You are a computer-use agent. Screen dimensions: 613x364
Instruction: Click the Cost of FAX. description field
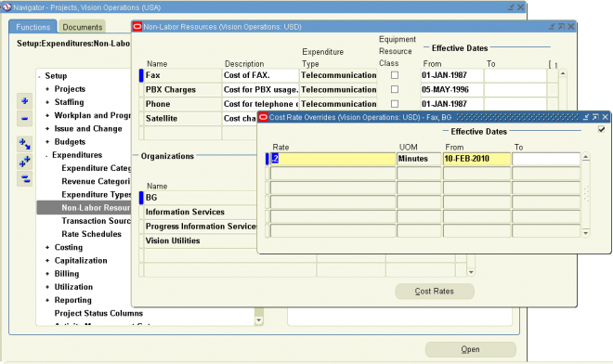tap(260, 75)
